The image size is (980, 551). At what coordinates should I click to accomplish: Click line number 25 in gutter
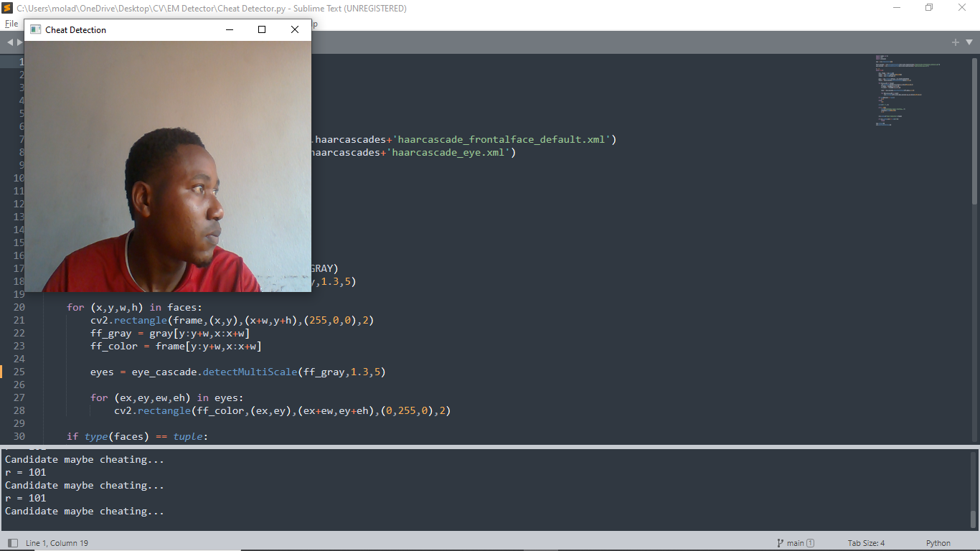pos(19,372)
